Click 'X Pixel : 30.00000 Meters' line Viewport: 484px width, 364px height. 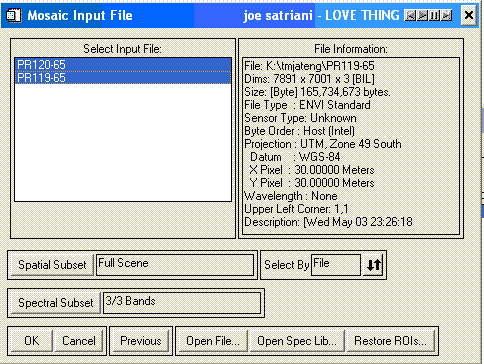[312, 170]
